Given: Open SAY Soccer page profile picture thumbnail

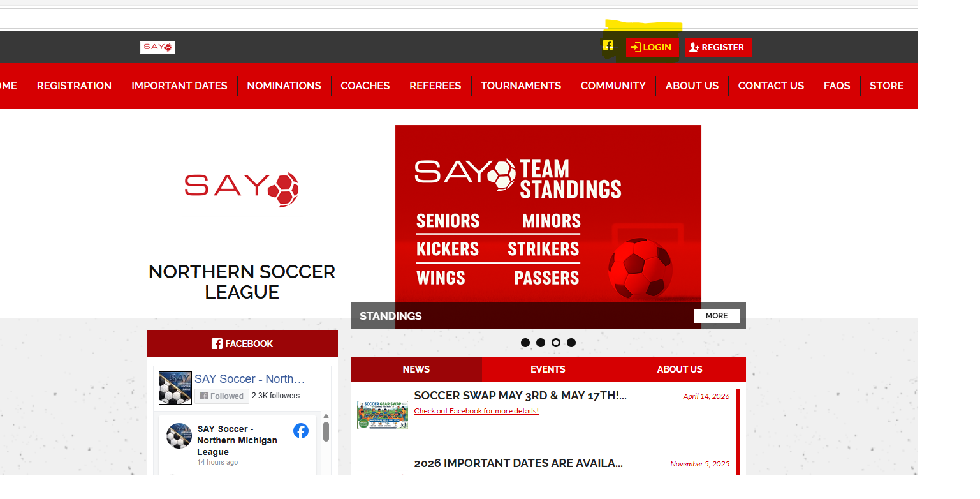Looking at the screenshot, I should coord(175,388).
